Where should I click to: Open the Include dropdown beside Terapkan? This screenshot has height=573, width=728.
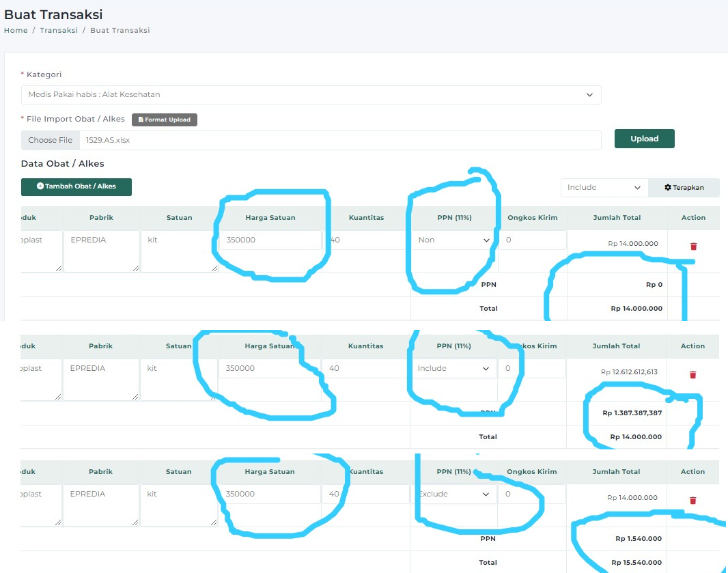click(604, 188)
